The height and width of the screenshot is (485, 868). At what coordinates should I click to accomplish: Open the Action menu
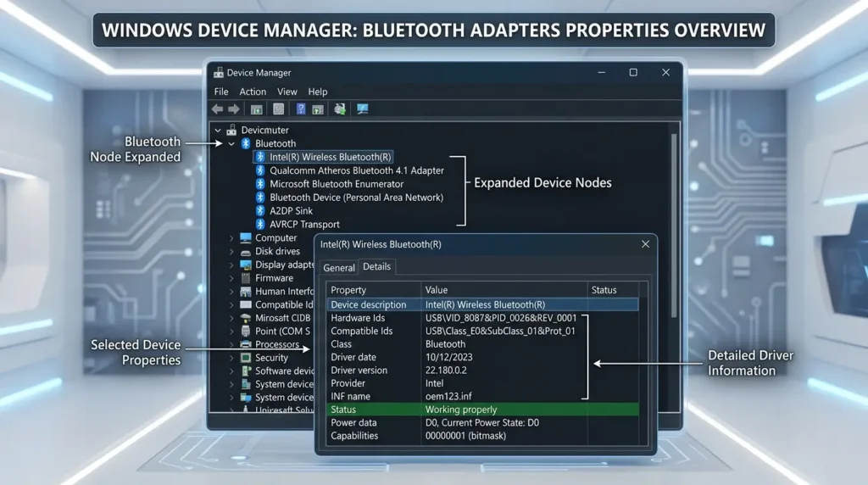tap(253, 92)
